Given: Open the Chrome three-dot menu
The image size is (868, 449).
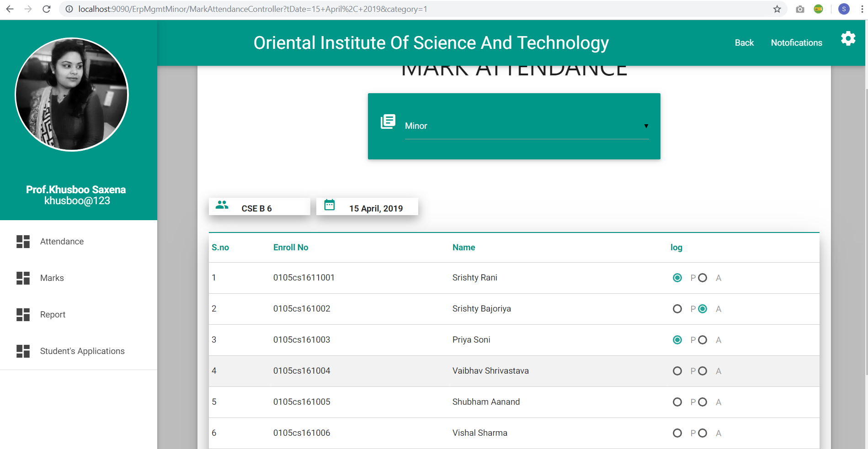Looking at the screenshot, I should (x=862, y=9).
